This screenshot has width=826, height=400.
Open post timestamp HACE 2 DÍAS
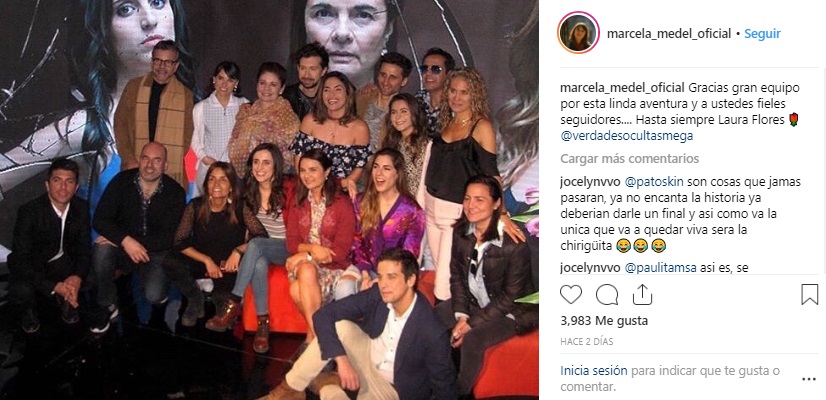[x=586, y=342]
